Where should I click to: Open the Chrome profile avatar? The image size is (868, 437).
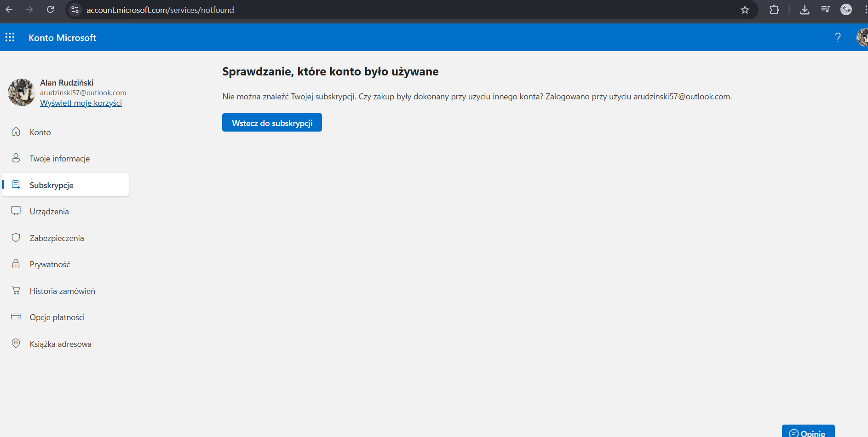846,10
